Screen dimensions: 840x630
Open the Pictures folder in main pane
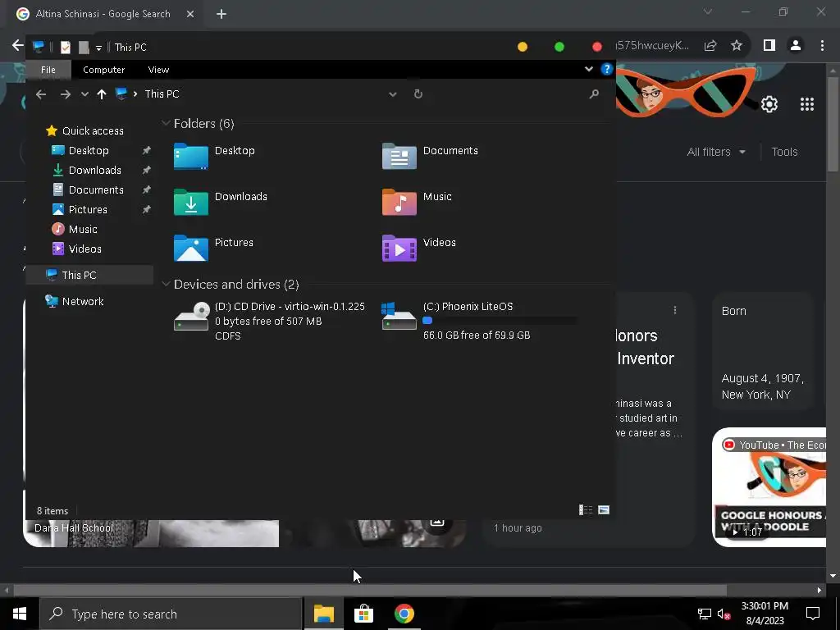(213, 248)
